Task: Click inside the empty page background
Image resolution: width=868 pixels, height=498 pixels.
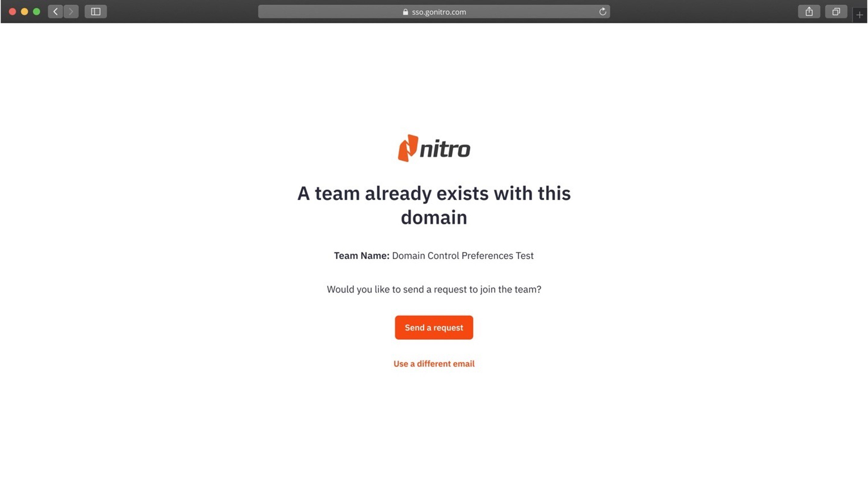Action: click(171, 428)
